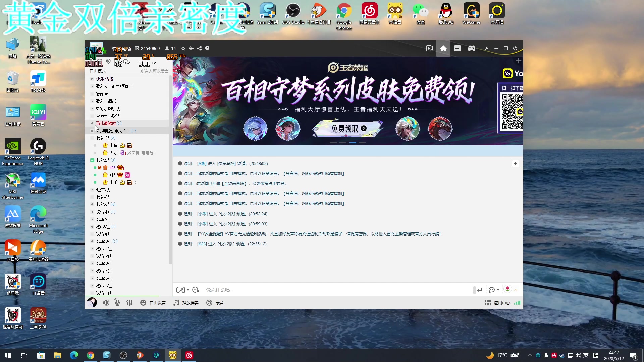644x362 pixels.
Task: Click the [#23] link in last notification
Action: pyautogui.click(x=202, y=244)
